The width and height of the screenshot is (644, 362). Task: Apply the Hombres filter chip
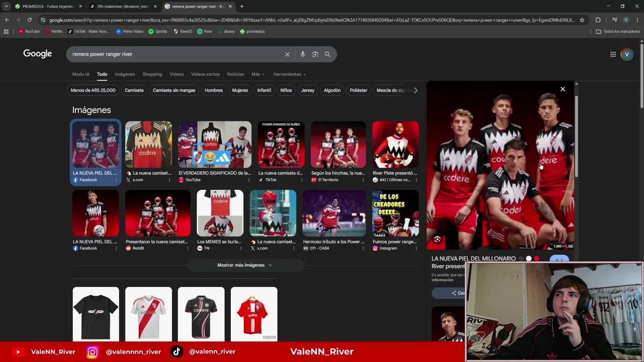[x=214, y=90]
